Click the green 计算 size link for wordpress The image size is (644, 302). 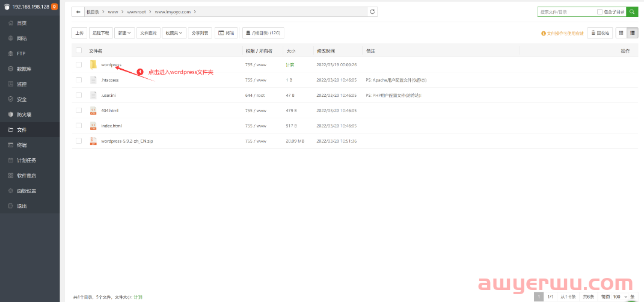tap(290, 64)
